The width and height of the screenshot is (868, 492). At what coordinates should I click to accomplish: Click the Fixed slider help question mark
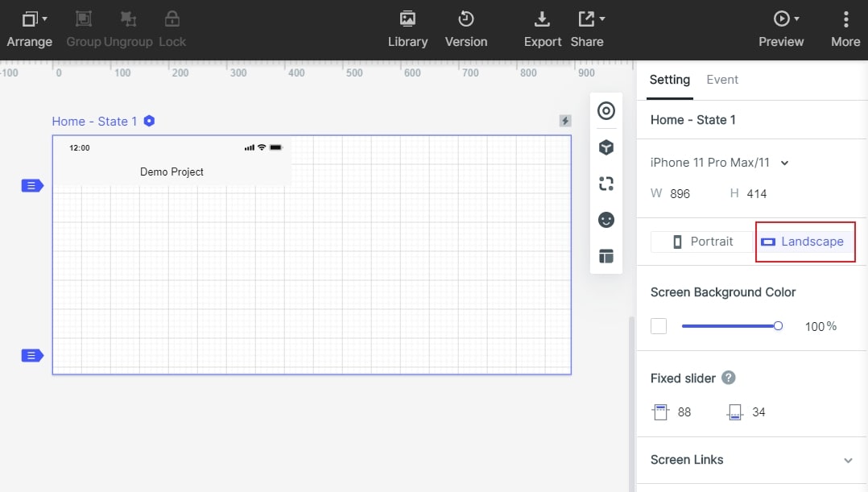pyautogui.click(x=729, y=378)
